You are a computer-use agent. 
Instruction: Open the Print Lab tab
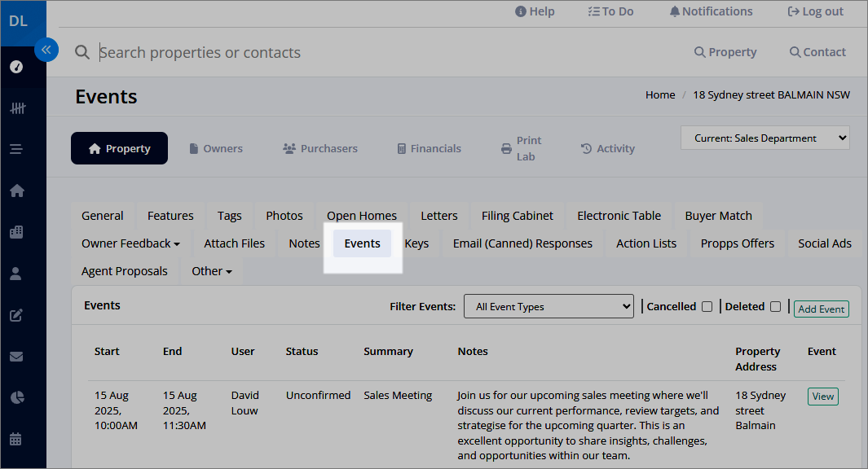pyautogui.click(x=522, y=148)
